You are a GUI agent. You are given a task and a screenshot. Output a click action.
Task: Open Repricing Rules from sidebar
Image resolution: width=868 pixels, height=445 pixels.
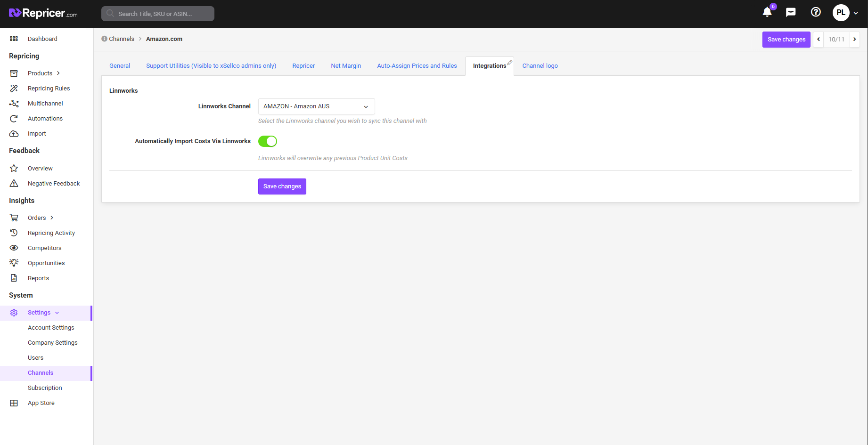[x=49, y=89]
